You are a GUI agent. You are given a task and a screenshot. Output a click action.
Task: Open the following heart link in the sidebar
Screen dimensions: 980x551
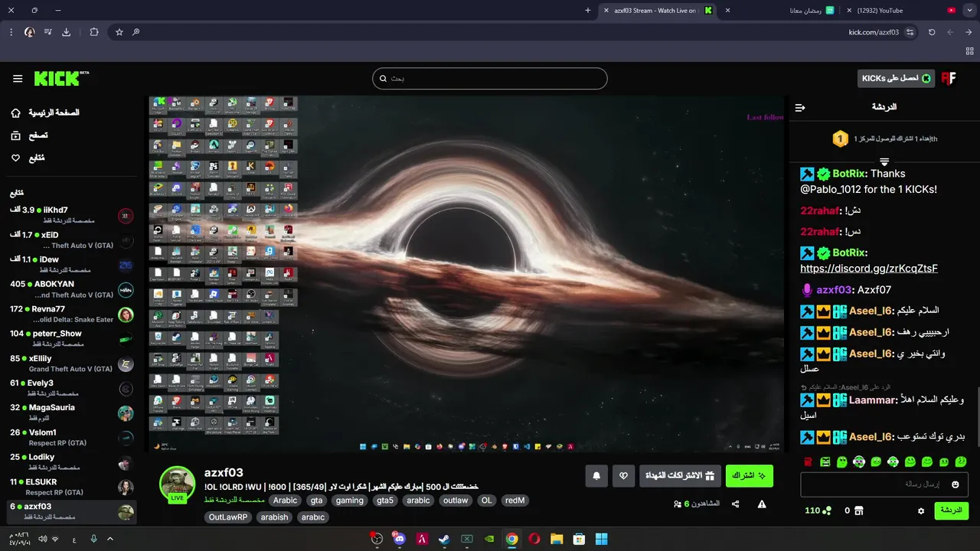tap(28, 158)
